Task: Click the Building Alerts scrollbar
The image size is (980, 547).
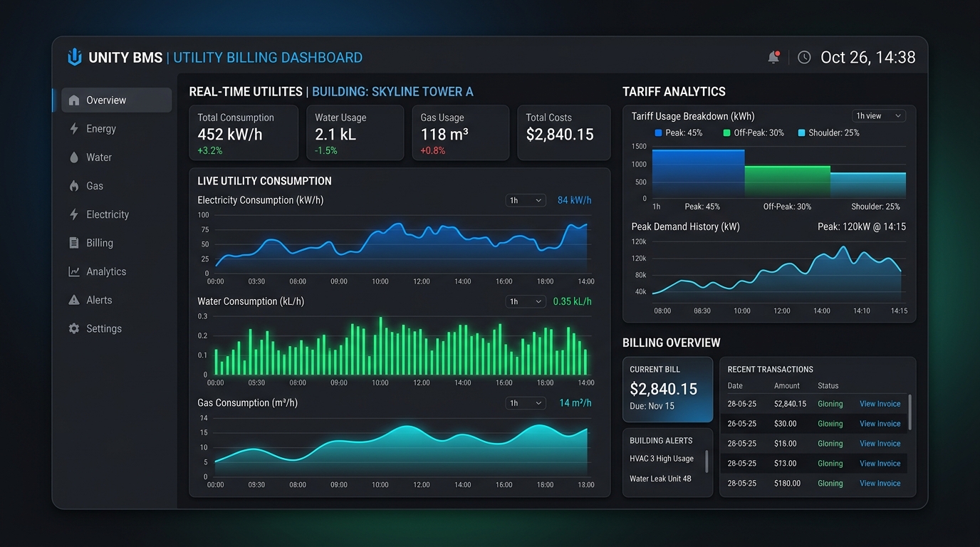Action: coord(707,461)
